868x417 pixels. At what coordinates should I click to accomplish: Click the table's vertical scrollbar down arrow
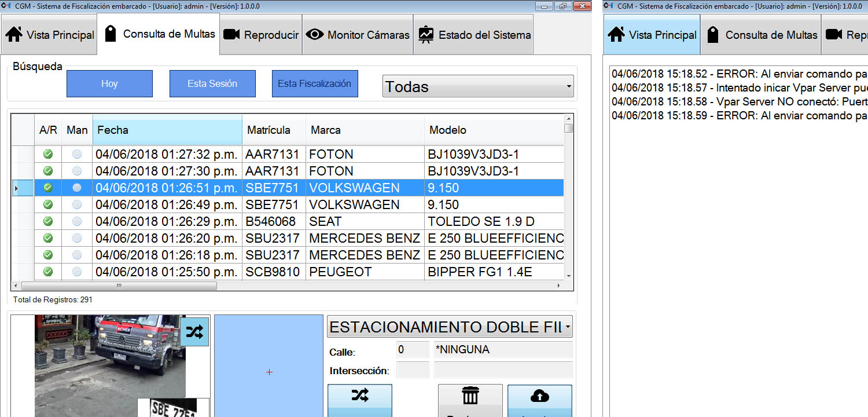[x=569, y=276]
